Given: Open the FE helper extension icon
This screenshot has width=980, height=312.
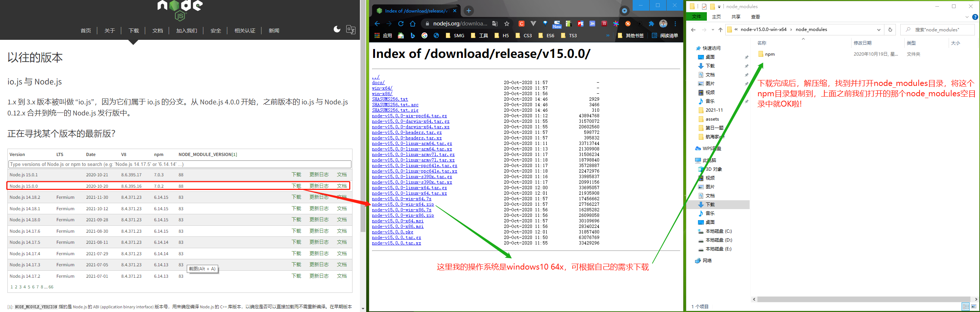Looking at the screenshot, I should 581,24.
